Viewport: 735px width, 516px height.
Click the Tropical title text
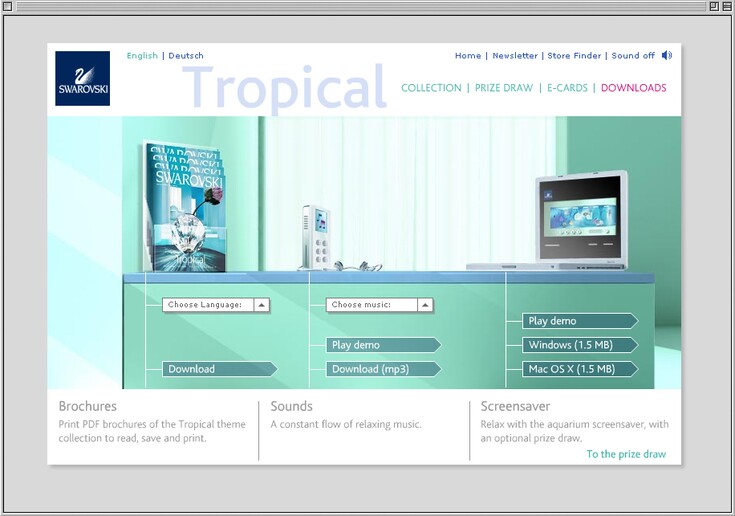284,88
